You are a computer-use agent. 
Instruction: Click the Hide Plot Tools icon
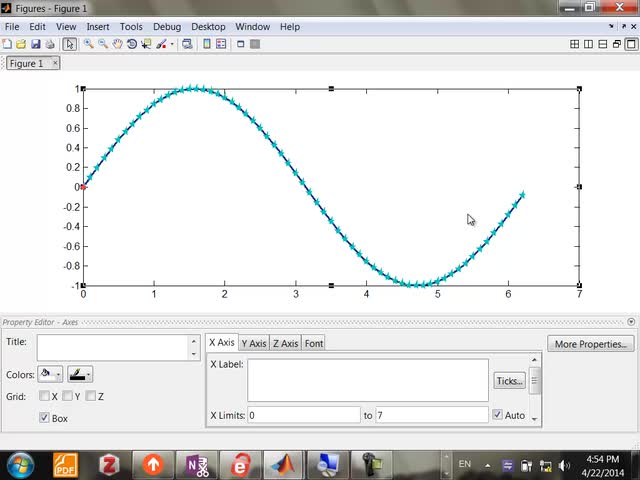[x=240, y=44]
